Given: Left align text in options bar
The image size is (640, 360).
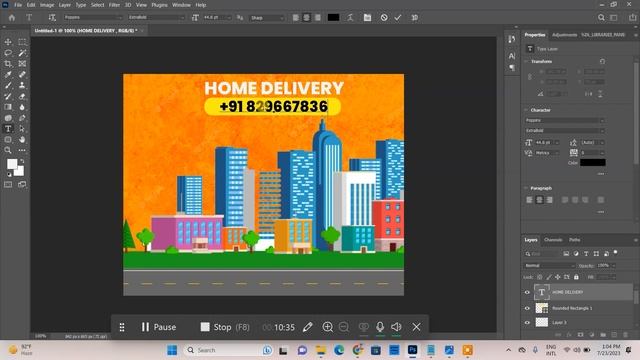Looking at the screenshot, I should click(x=296, y=18).
